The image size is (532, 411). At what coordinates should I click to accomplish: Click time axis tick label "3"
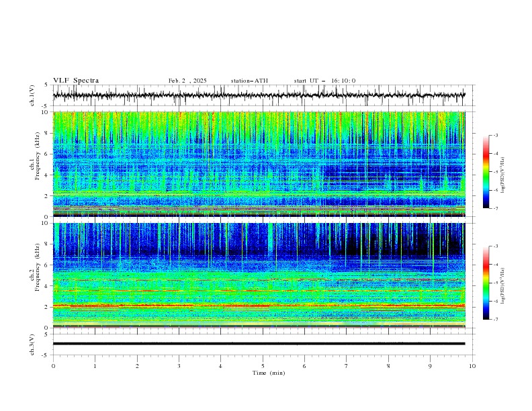[179, 366]
